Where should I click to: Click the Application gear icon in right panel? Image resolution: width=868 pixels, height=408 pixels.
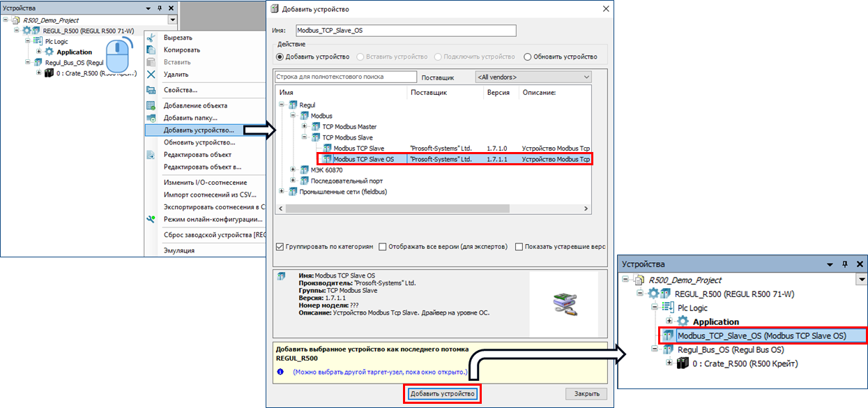tap(681, 322)
